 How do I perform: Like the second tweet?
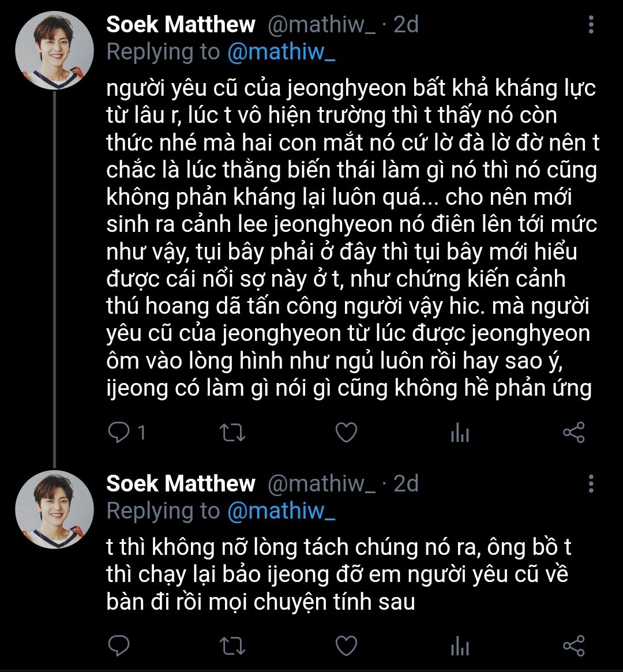[346, 645]
